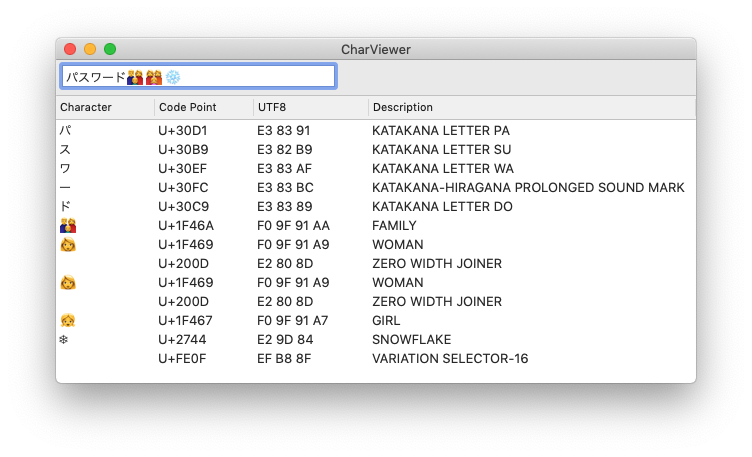Select description KATAKANA LETTER DO
The height and width of the screenshot is (457, 752).
442,207
